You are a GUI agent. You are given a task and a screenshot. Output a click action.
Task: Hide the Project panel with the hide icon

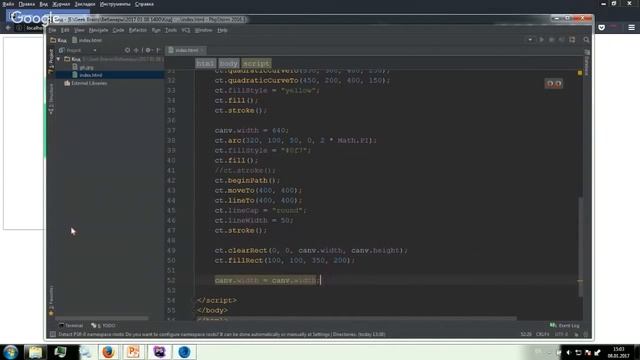click(x=158, y=50)
